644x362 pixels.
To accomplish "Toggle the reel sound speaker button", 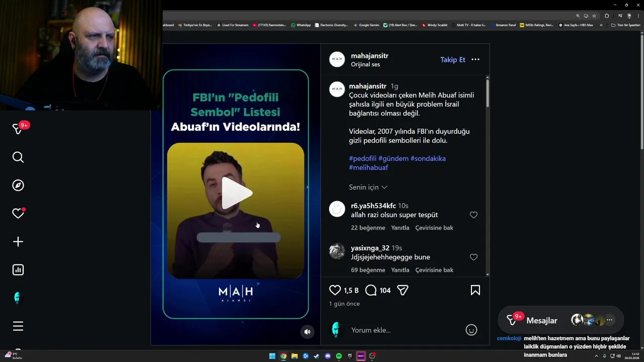I will tap(307, 331).
